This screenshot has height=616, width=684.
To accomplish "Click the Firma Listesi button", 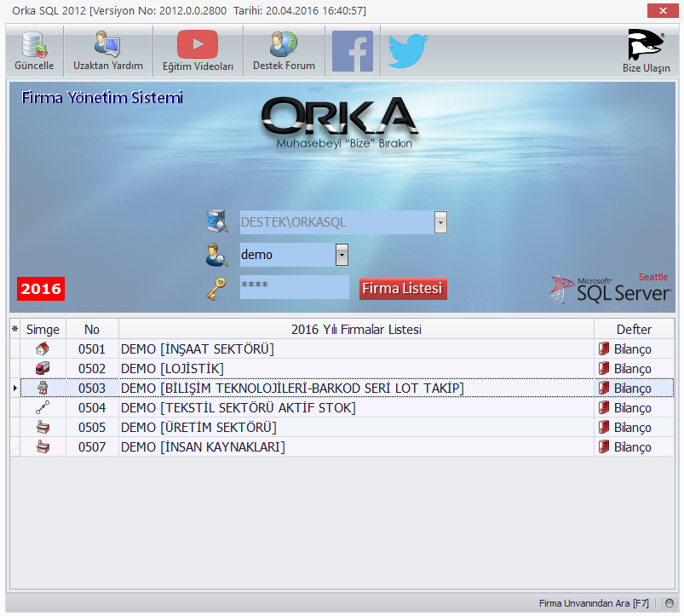I will click(x=403, y=289).
